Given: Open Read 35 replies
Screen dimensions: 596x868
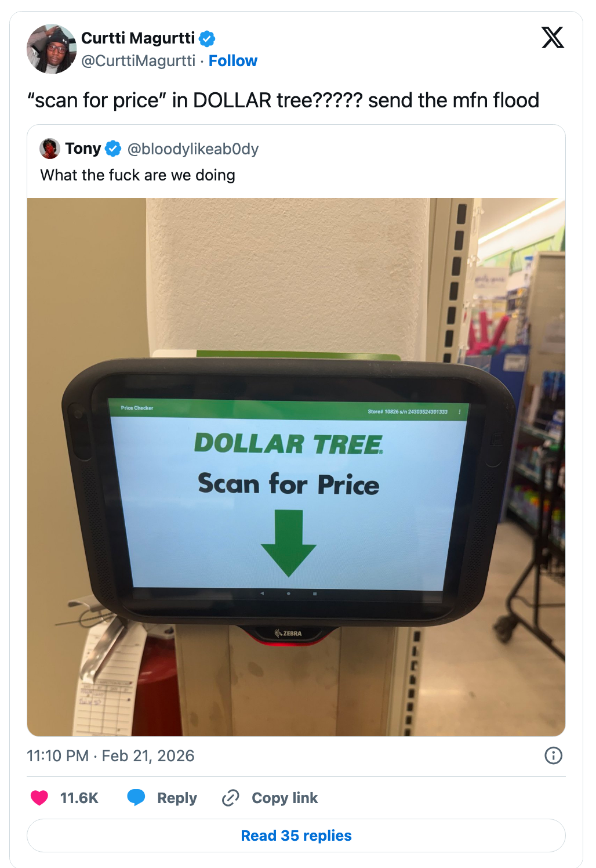Looking at the screenshot, I should pyautogui.click(x=296, y=836).
